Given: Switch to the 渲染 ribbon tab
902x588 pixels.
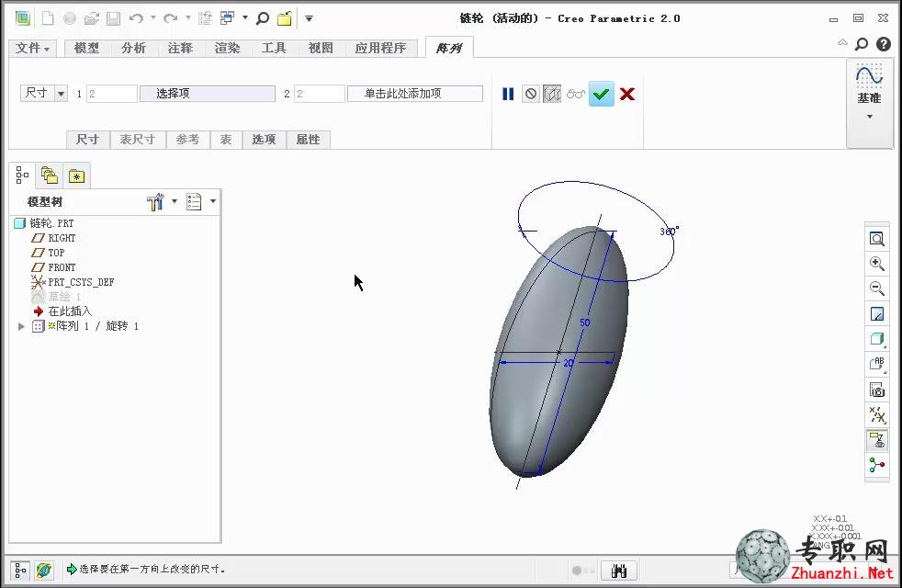Looking at the screenshot, I should click(x=227, y=48).
